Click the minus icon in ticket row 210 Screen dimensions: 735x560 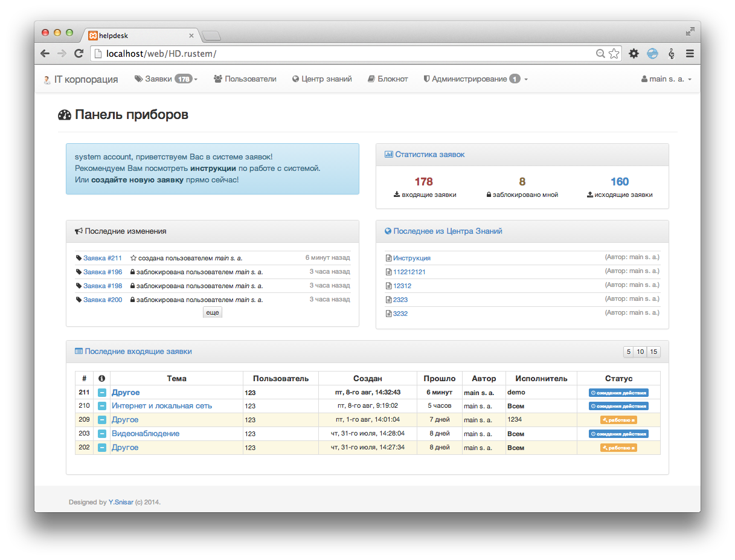[102, 406]
